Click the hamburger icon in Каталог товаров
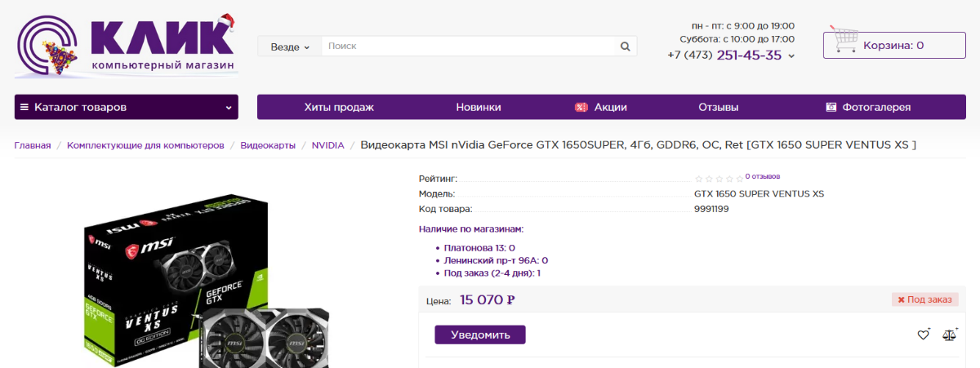Screen dimensions: 980x368 [x=24, y=107]
